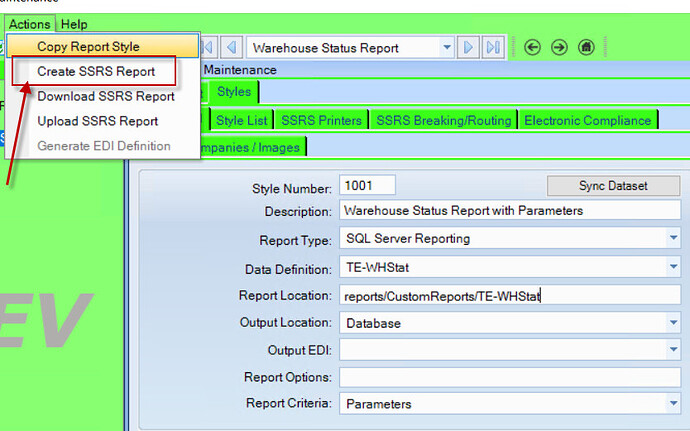
Task: Go to the last record
Action: [493, 47]
